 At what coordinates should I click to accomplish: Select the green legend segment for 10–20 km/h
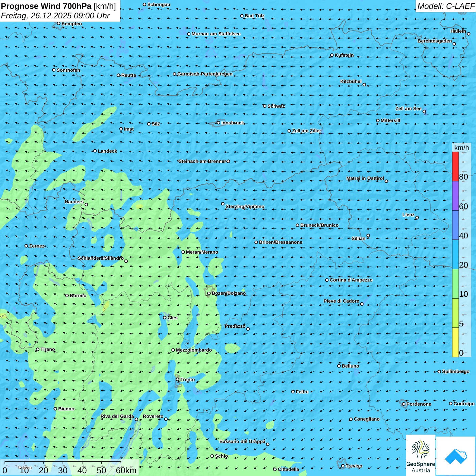(455, 284)
